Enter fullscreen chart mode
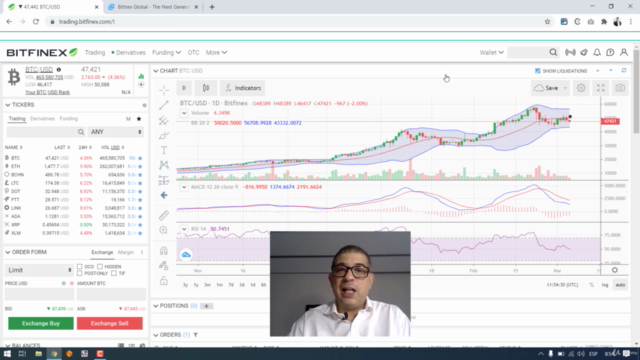Viewport: 640px width, 360px height. coord(600,88)
